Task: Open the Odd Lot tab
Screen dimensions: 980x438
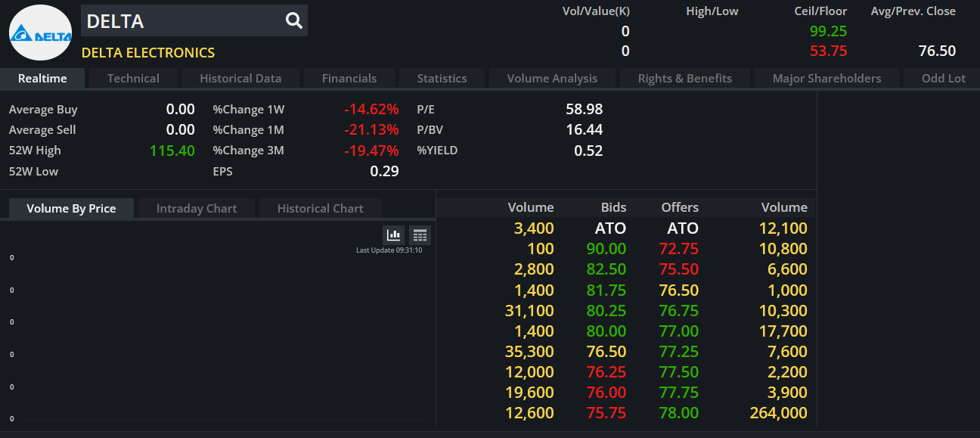Action: (943, 78)
